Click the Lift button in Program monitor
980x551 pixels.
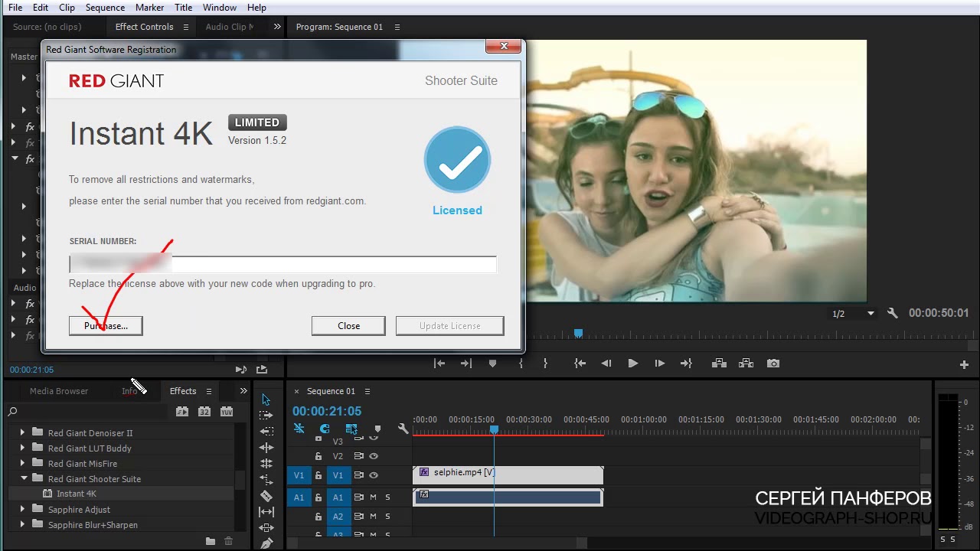click(719, 364)
